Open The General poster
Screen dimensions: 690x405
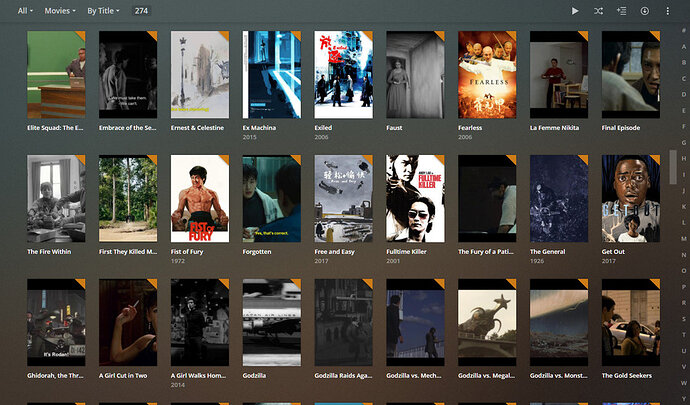click(559, 198)
